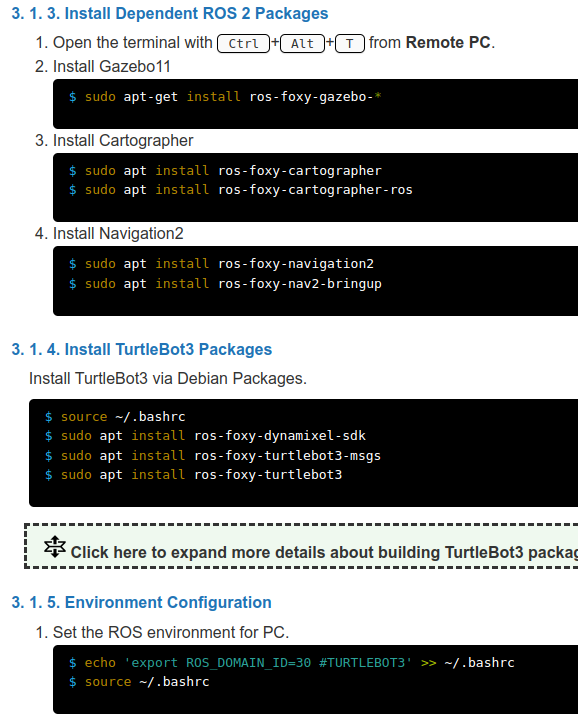
Task: Click the 'ros-foxy-navigation2' command line
Action: 221,264
